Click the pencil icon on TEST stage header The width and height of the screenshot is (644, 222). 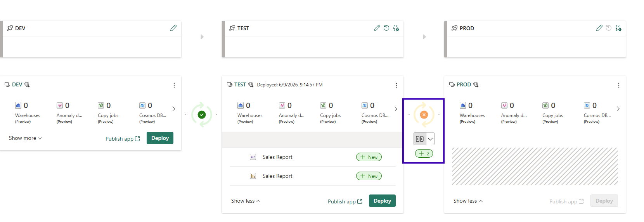tap(377, 28)
